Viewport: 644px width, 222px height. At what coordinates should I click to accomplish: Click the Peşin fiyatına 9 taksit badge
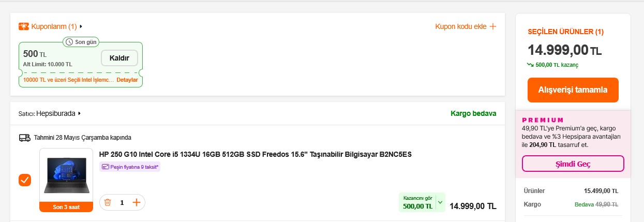pyautogui.click(x=130, y=167)
